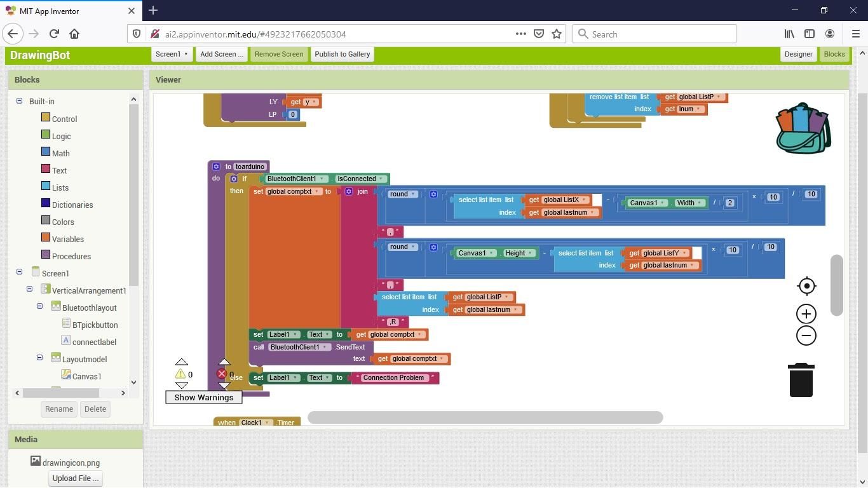The image size is (868, 488).
Task: Click the trash can to view deleted blocks
Action: point(800,379)
